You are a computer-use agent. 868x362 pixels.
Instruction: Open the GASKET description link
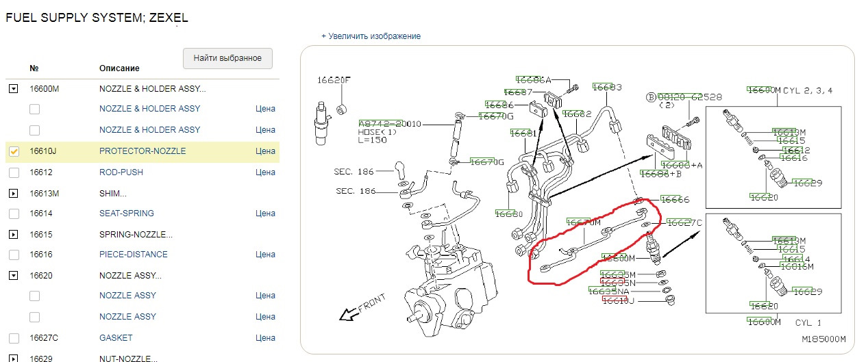coord(116,338)
